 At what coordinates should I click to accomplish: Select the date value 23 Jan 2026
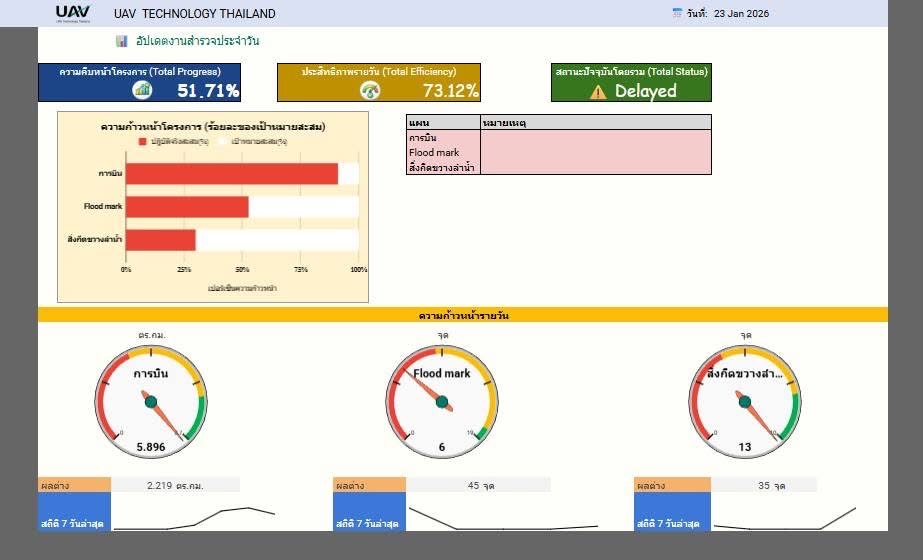[741, 14]
